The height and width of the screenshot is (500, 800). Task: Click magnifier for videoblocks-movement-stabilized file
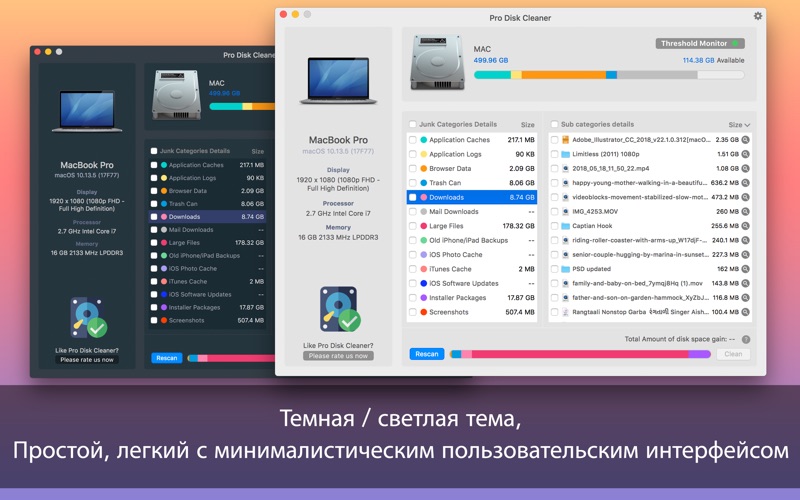click(x=745, y=197)
